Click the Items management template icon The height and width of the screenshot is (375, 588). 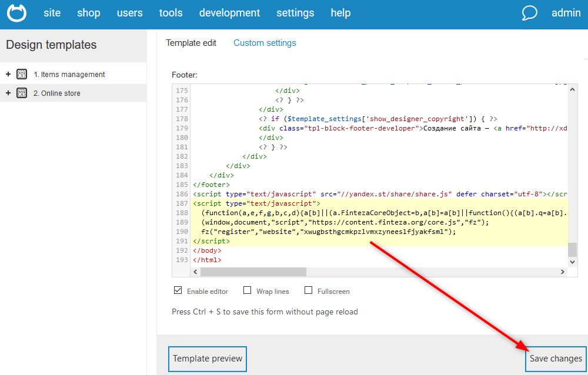(x=22, y=74)
